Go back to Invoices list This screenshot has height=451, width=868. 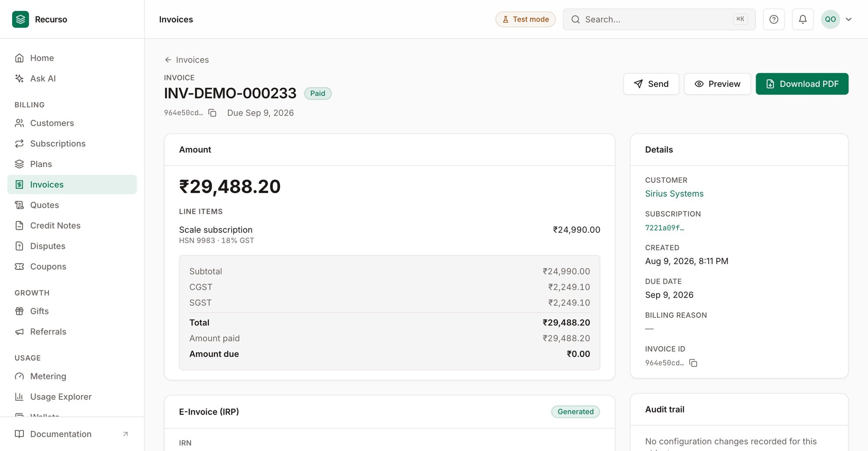tap(187, 60)
